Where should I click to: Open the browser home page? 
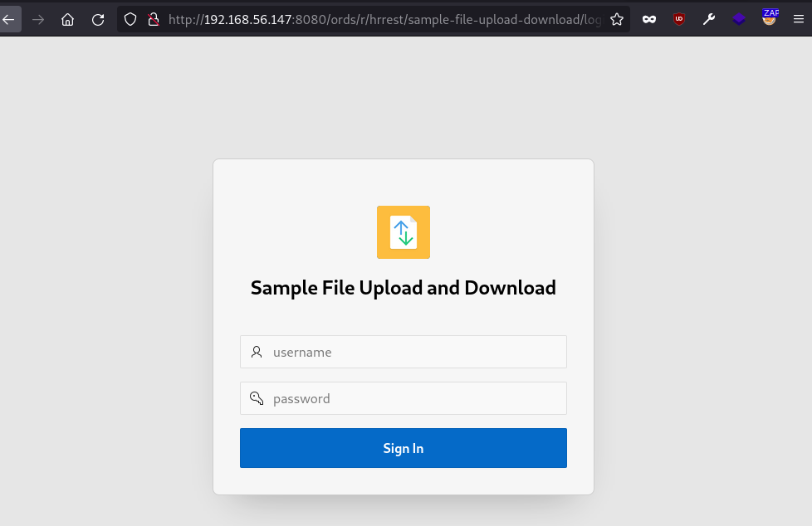click(x=68, y=20)
